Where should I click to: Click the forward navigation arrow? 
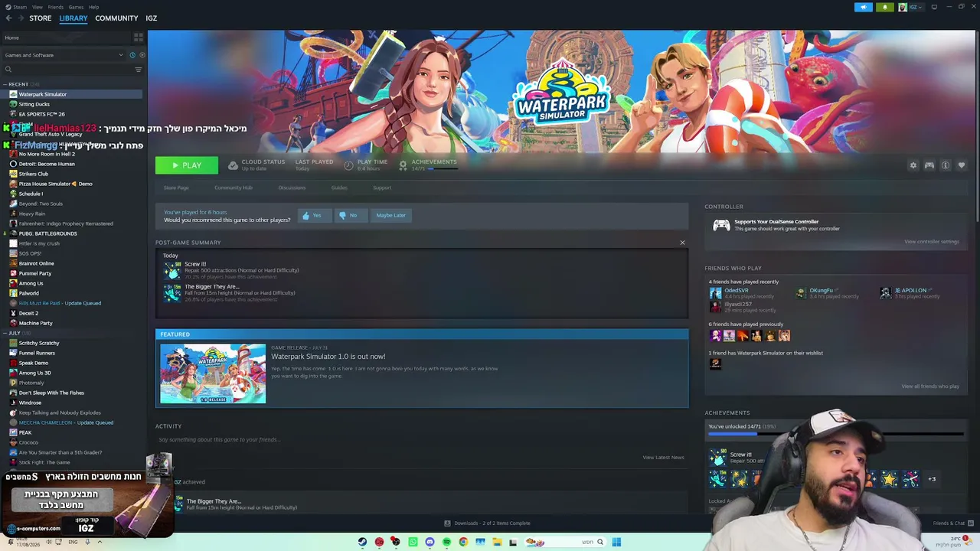click(21, 18)
